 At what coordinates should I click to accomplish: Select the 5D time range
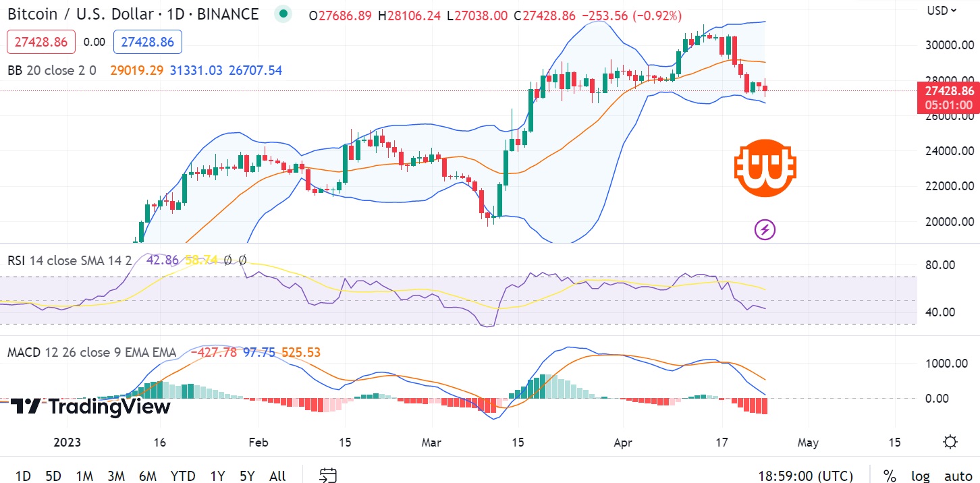pos(53,476)
